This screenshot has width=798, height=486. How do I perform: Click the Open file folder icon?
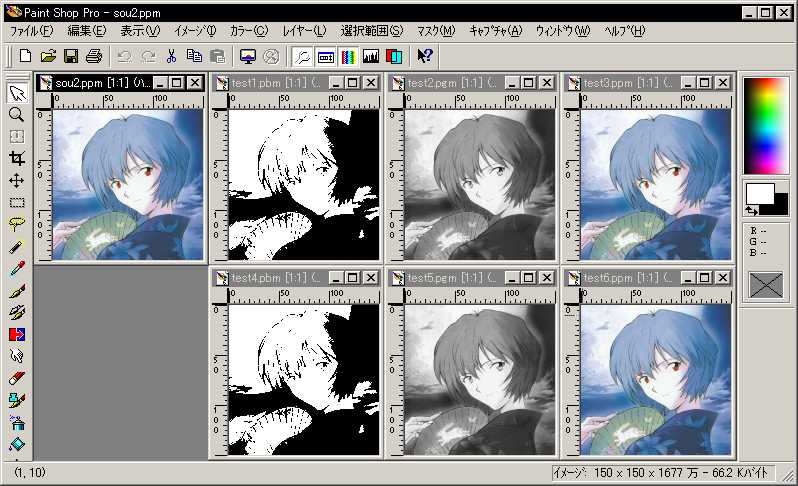(48, 56)
